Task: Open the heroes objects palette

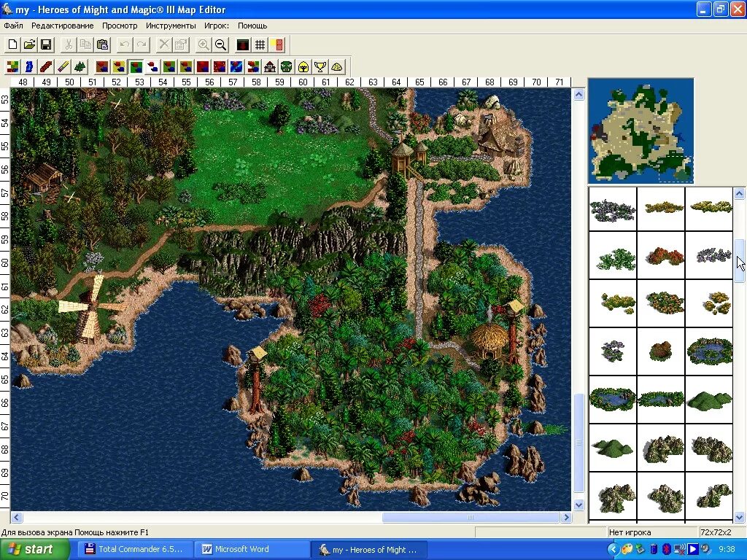Action: point(303,66)
